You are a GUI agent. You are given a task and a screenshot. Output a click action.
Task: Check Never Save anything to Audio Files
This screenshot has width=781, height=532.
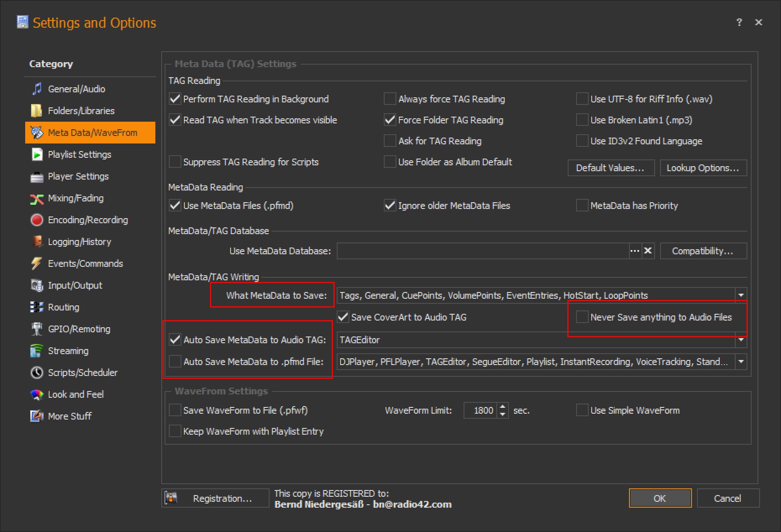click(x=582, y=317)
